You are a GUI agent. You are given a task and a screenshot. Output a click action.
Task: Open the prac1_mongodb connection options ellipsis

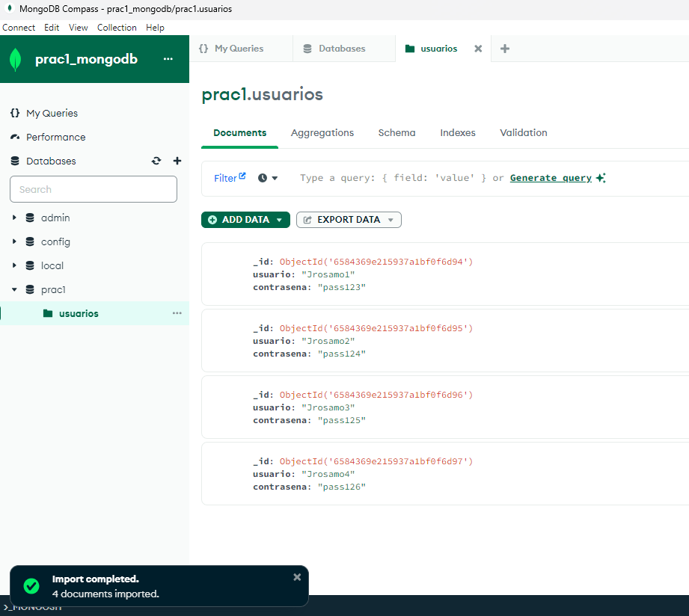click(x=168, y=59)
